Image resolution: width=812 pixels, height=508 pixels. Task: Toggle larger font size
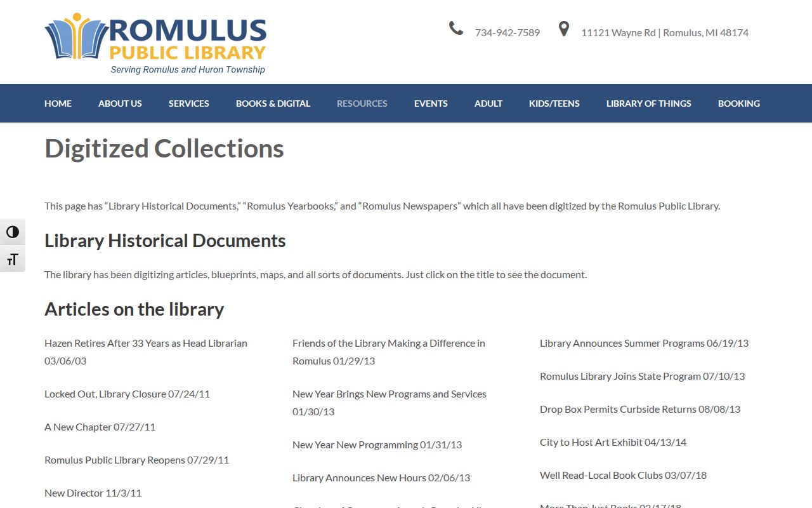coord(13,259)
